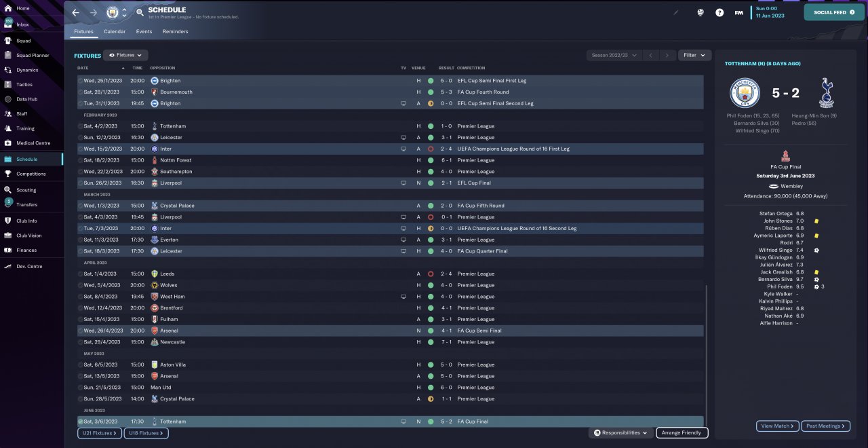Image resolution: width=868 pixels, height=448 pixels.
Task: Open the Club Info icon
Action: pos(8,221)
